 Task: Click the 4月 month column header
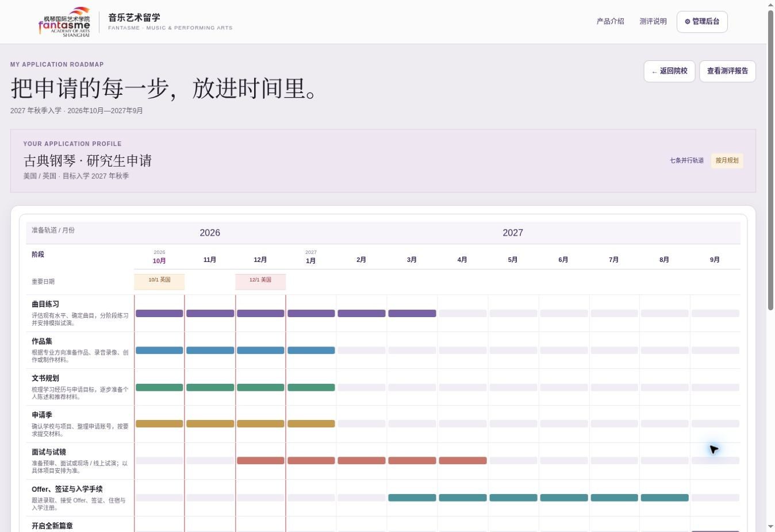(x=462, y=260)
